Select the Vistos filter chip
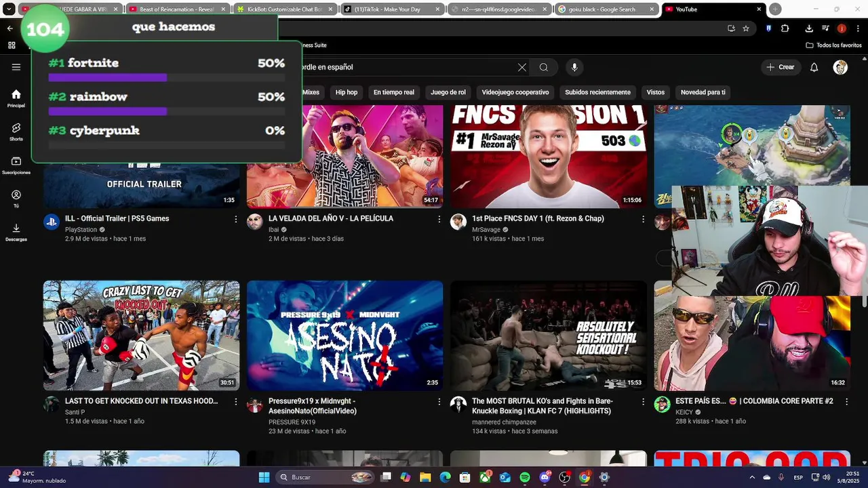 [656, 92]
